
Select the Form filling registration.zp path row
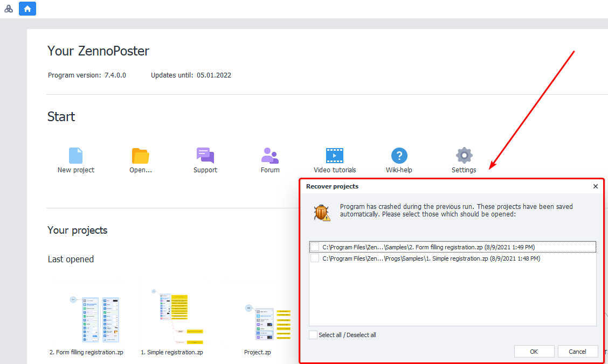tap(429, 247)
